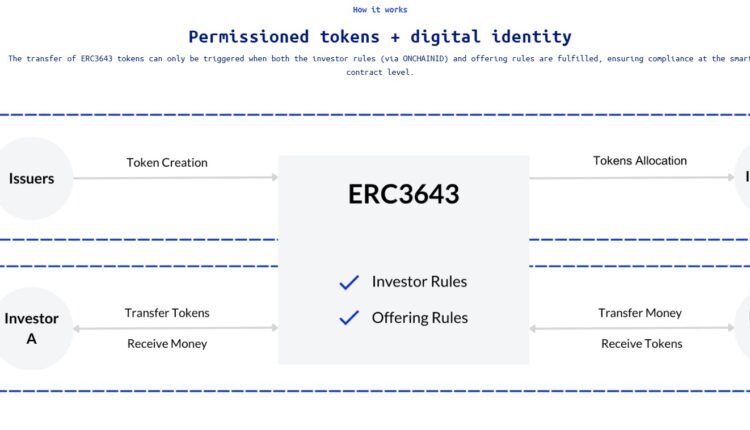Select the "Investor Rules" text
The height and width of the screenshot is (430, 750).
pos(419,282)
